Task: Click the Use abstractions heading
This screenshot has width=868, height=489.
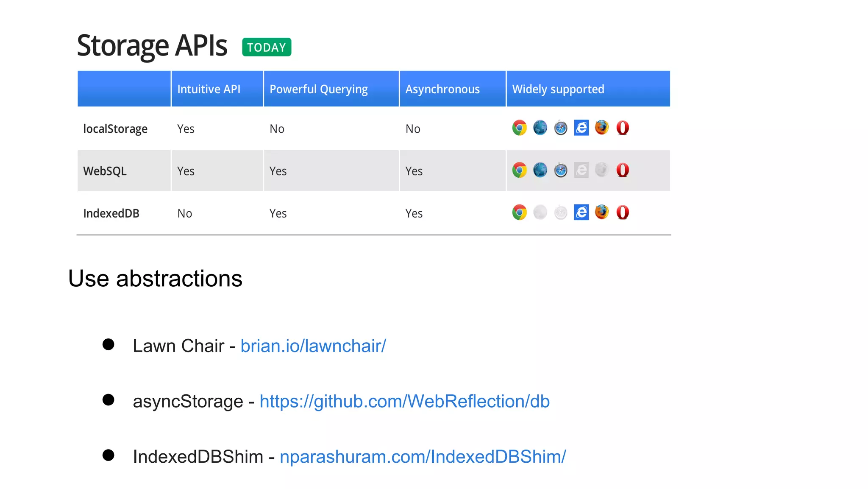Action: point(155,279)
